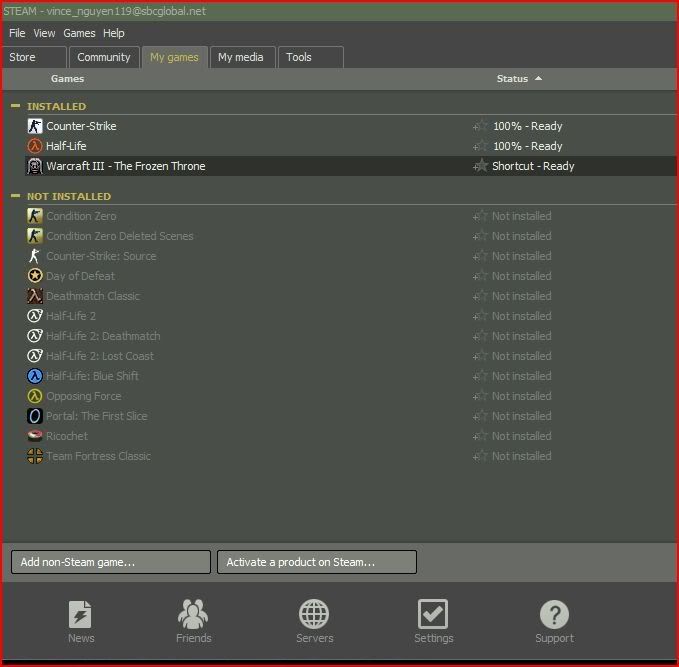Open the Friends icon
The image size is (679, 667).
[x=193, y=614]
